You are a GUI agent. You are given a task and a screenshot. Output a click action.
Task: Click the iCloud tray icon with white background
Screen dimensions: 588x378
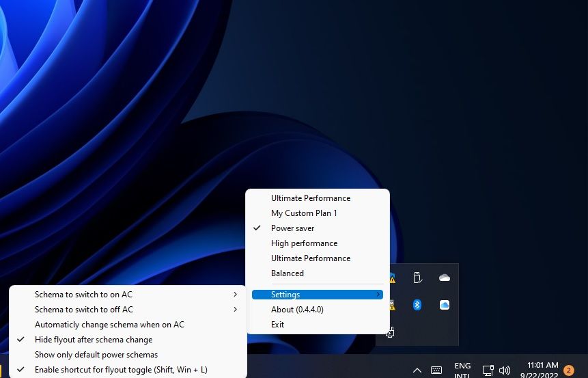pyautogui.click(x=445, y=305)
